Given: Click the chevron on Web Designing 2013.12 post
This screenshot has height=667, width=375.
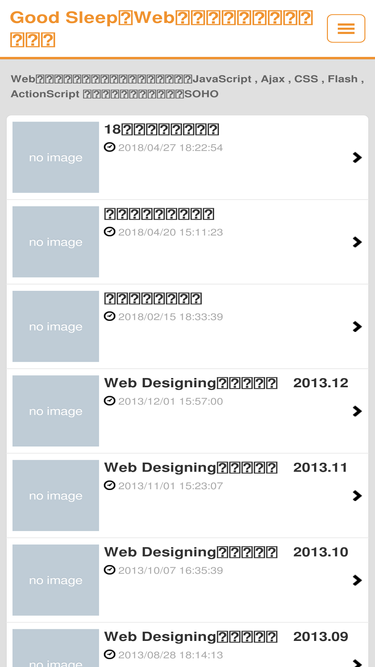Looking at the screenshot, I should [x=357, y=411].
